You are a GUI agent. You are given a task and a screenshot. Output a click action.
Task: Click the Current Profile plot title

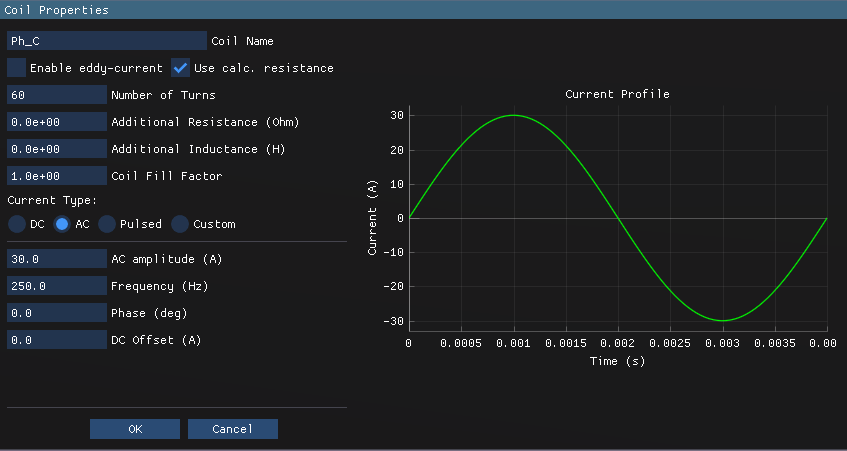(x=617, y=94)
